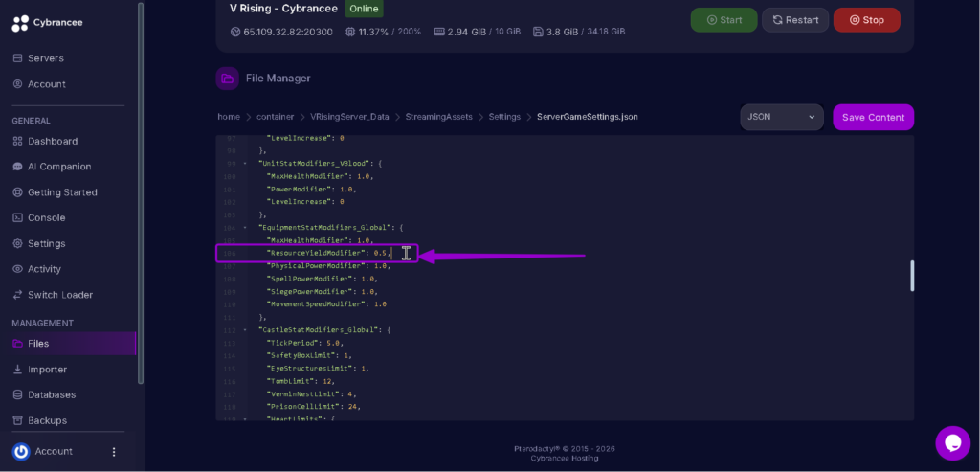Click the 2.94 GiB memory value

point(465,32)
